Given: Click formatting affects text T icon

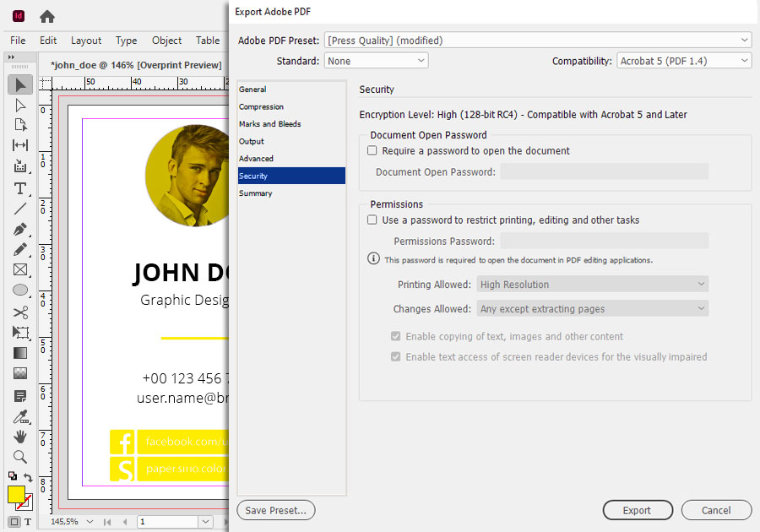Looking at the screenshot, I should (28, 522).
